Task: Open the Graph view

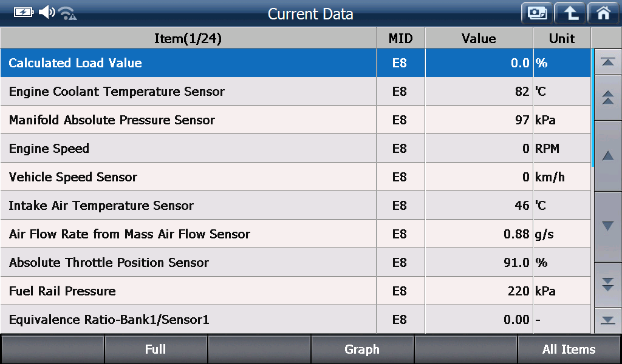Action: point(362,349)
